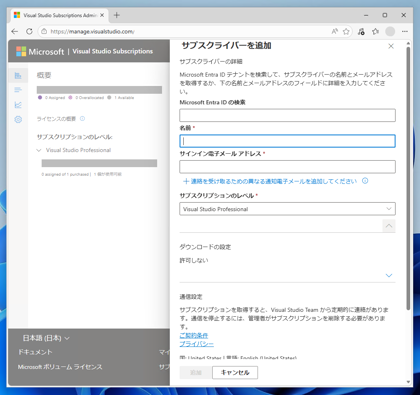Click the panel vertical scrollbar thumb
The image size is (420, 395).
tap(408, 178)
